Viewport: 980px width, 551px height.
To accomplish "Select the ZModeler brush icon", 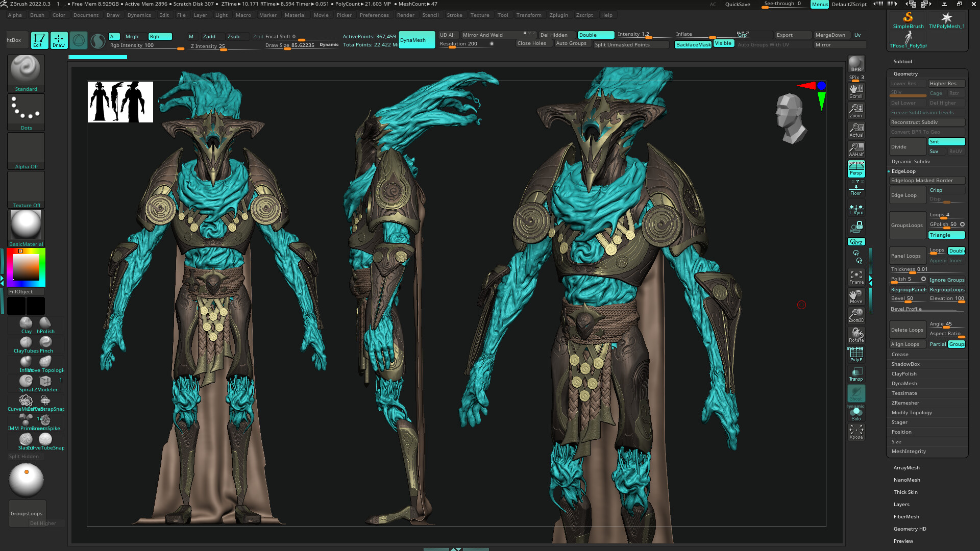I will pyautogui.click(x=45, y=382).
